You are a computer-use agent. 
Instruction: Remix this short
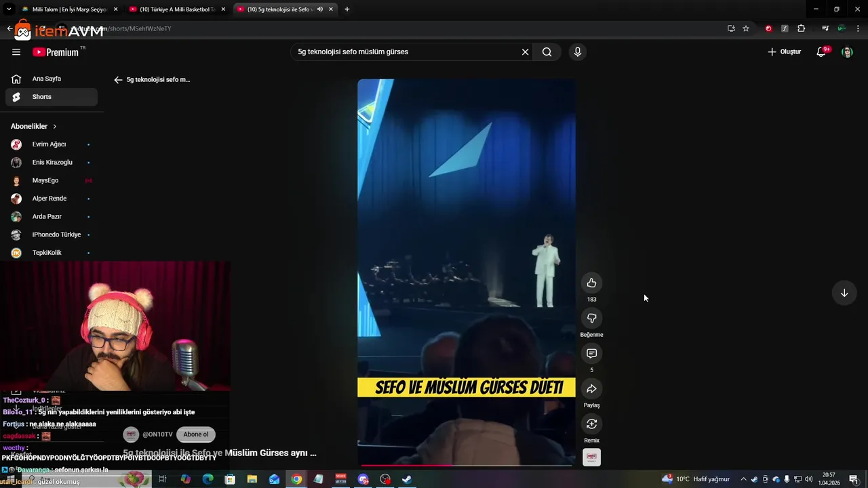(591, 424)
